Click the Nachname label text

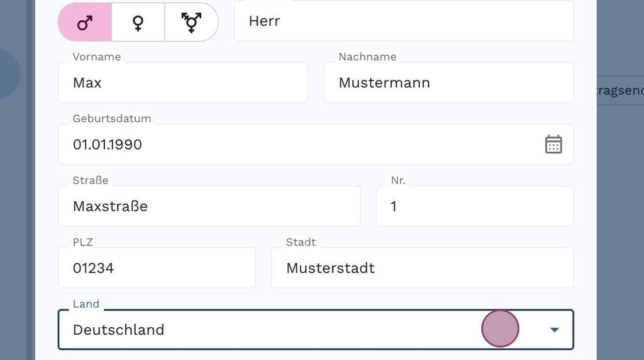(x=367, y=57)
